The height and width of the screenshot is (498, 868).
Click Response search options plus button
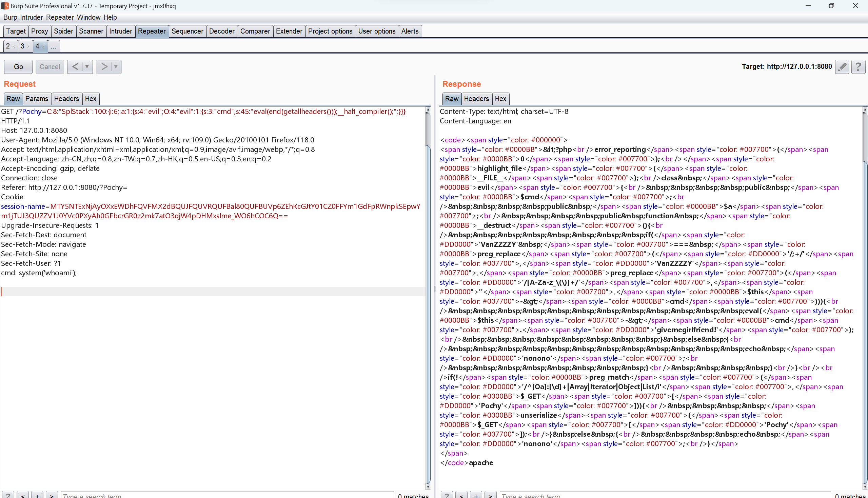[x=476, y=495]
